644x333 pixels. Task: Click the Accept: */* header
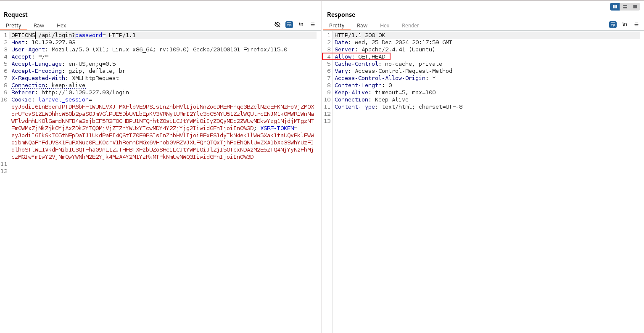(x=30, y=57)
